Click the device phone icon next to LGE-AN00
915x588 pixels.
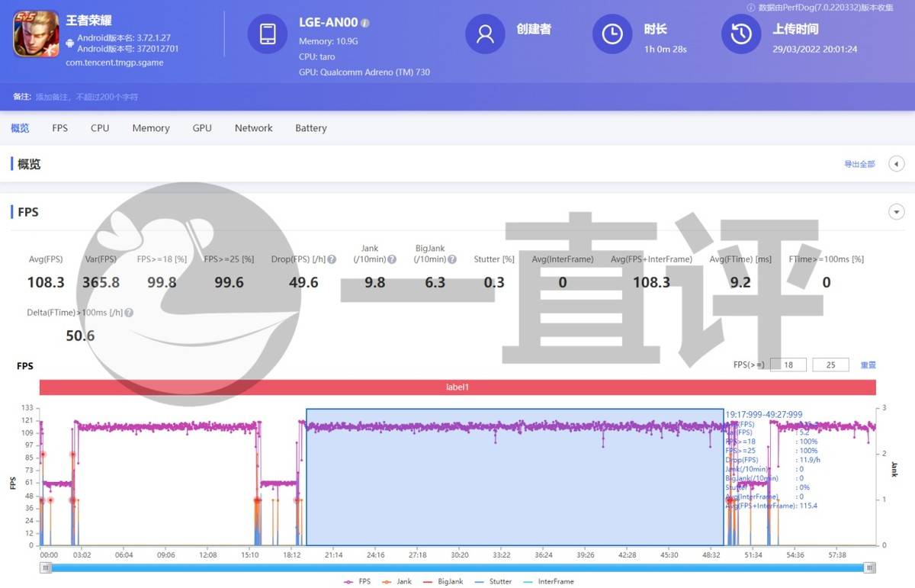pyautogui.click(x=267, y=34)
